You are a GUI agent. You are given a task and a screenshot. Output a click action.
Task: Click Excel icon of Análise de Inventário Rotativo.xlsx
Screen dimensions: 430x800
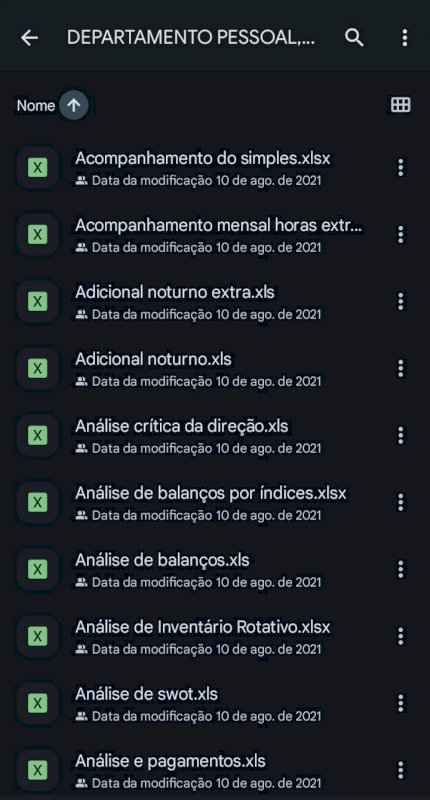[x=37, y=636]
